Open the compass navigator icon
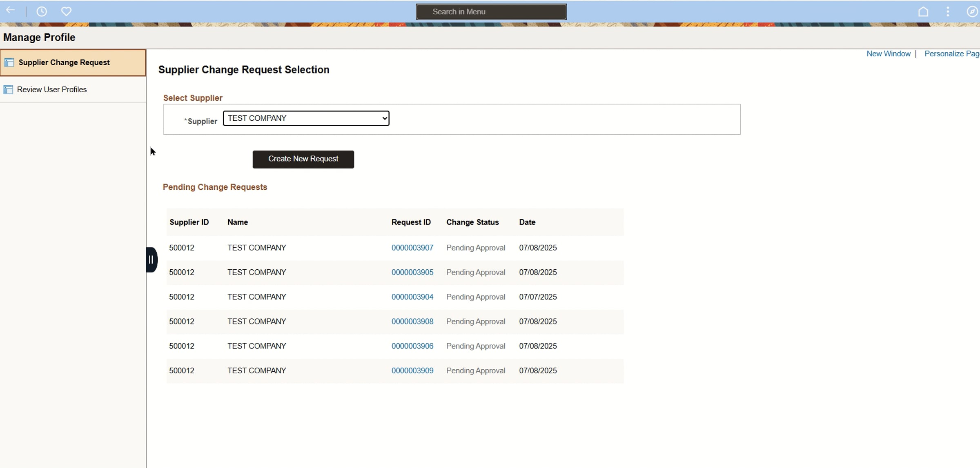Viewport: 980px width, 468px height. 972,11
